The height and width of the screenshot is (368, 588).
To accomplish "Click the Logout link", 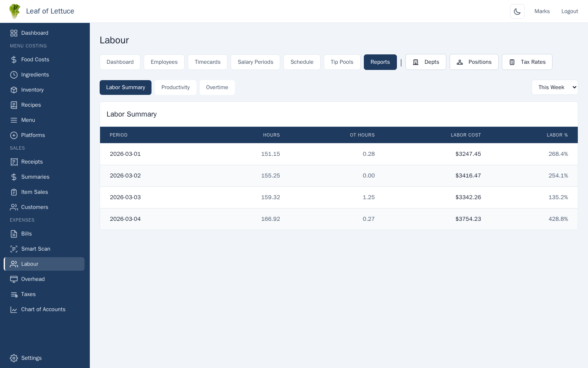I will [569, 11].
